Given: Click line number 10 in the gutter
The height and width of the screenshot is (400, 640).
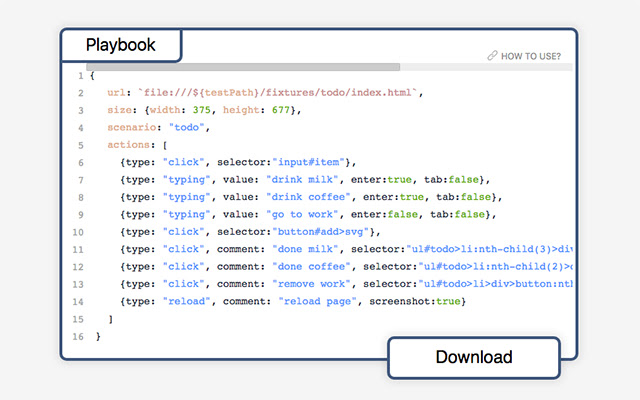Looking at the screenshot, I should point(78,232).
